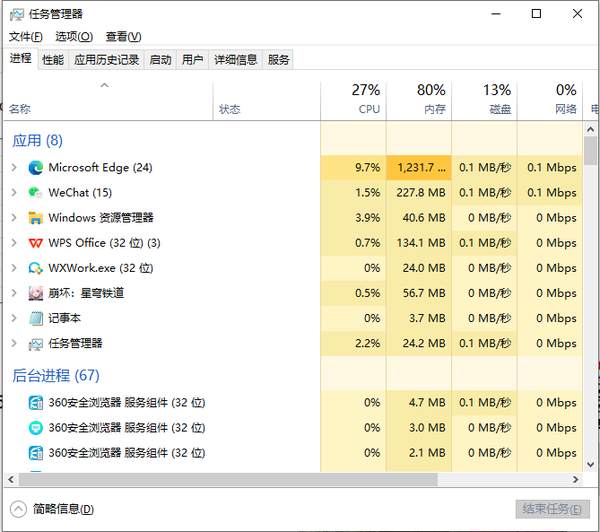Sort by the 状态 column header
Viewport: 600px width, 532px height.
pyautogui.click(x=267, y=101)
